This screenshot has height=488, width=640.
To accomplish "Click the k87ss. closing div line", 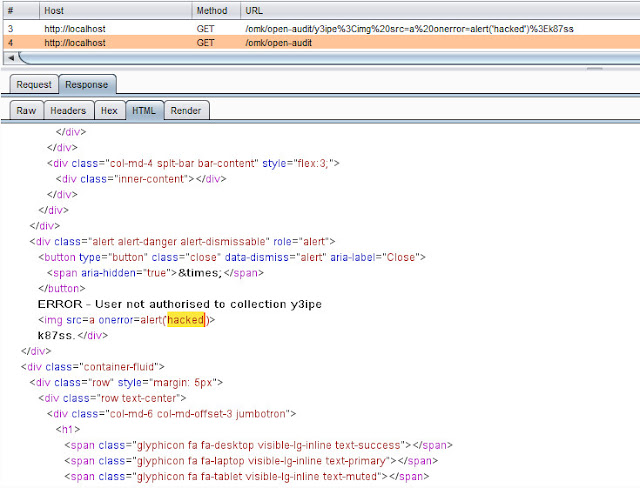I will tap(73, 335).
